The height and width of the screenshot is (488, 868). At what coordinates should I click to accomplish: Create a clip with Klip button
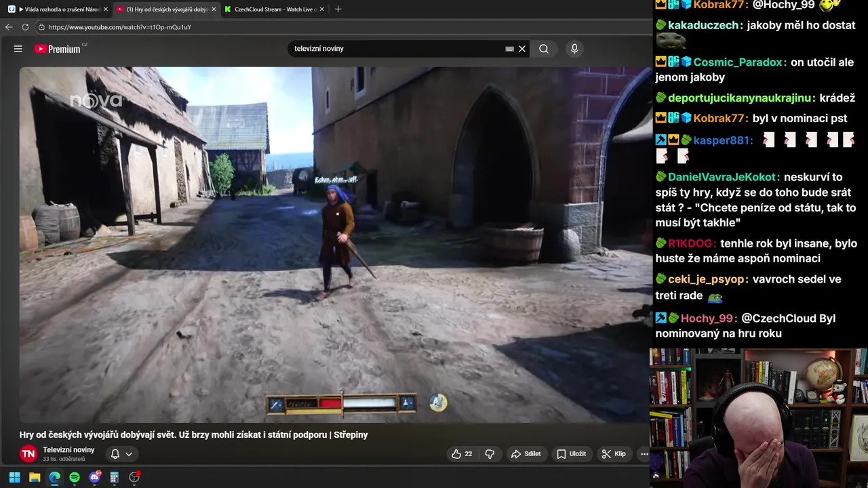[x=614, y=453]
